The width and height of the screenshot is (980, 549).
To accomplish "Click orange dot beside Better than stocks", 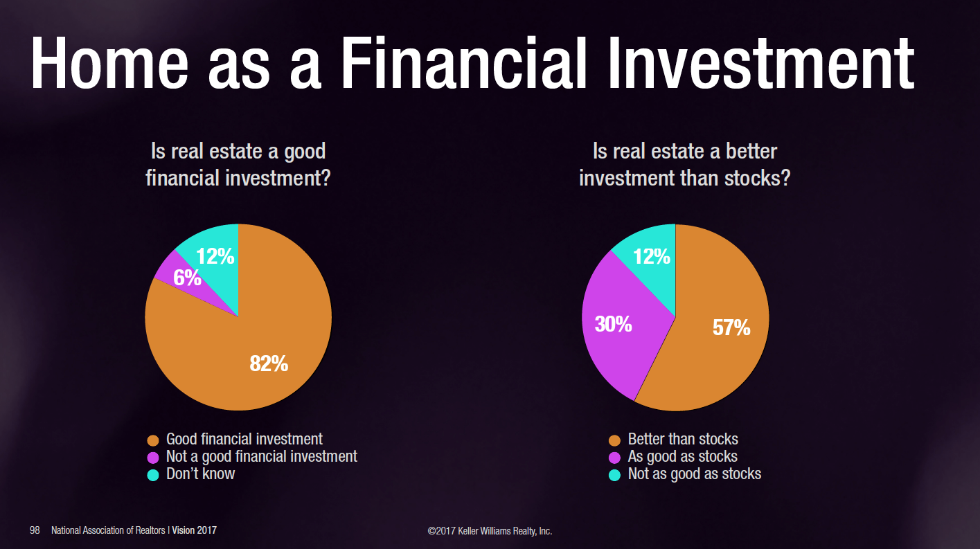I will pos(614,440).
